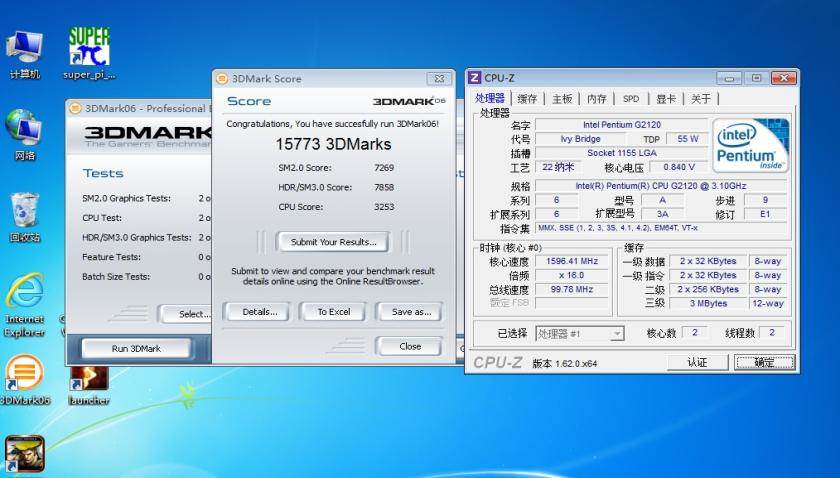Switch to the 主板 tab in CPU-Z
Viewport: 840px width, 478px height.
click(562, 99)
